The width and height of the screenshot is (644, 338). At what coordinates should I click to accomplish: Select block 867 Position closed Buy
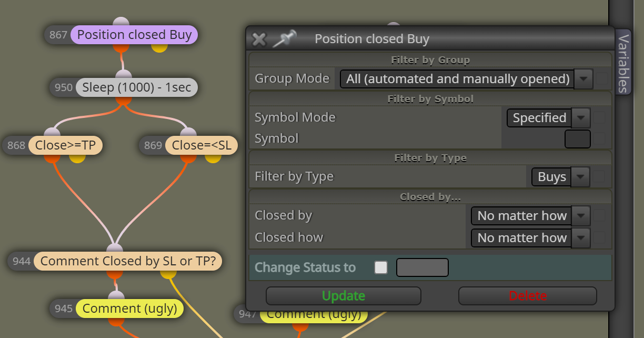(x=134, y=35)
